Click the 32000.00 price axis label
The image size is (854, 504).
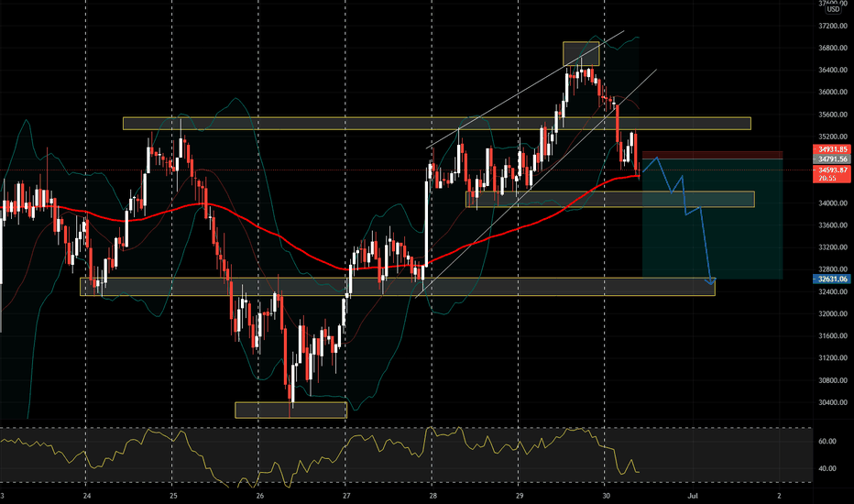(x=833, y=313)
